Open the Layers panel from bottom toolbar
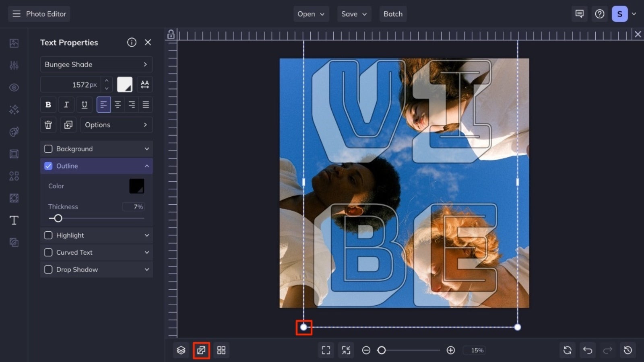Image resolution: width=644 pixels, height=362 pixels. coord(181,350)
